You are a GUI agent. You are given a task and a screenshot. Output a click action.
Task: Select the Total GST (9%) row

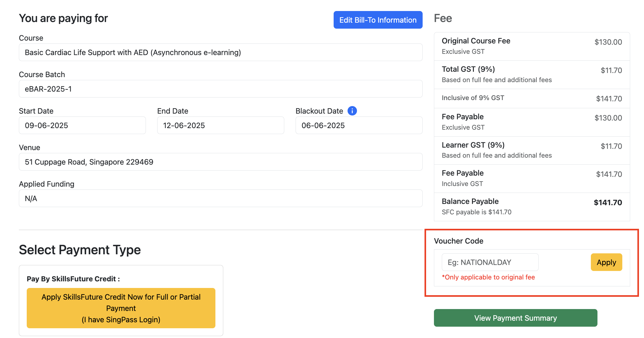531,75
